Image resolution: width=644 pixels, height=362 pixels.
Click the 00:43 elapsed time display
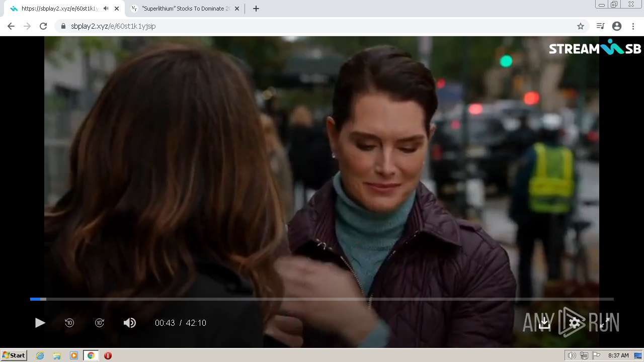[165, 323]
